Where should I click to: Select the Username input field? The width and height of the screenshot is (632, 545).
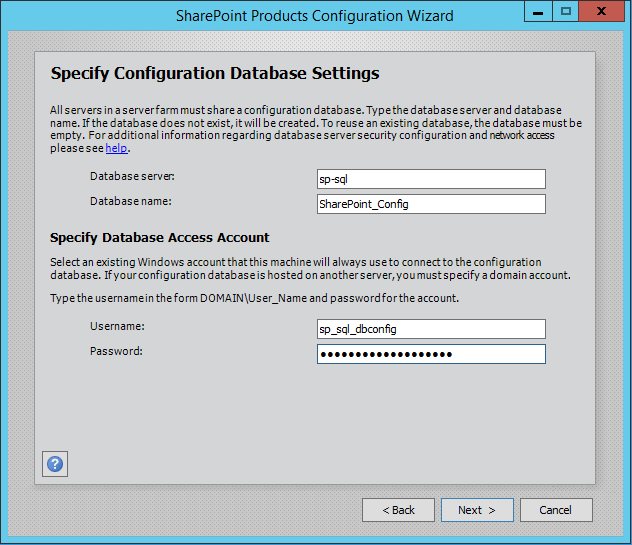tap(430, 329)
